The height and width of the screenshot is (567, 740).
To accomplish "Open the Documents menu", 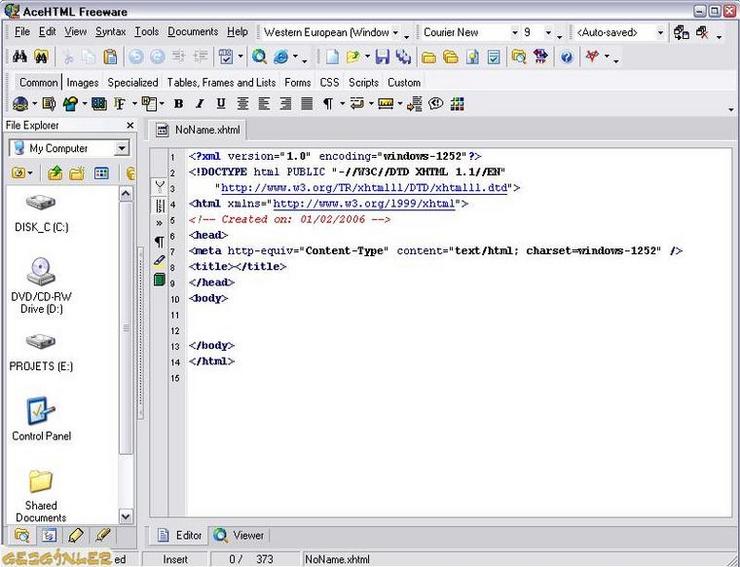I will 193,32.
